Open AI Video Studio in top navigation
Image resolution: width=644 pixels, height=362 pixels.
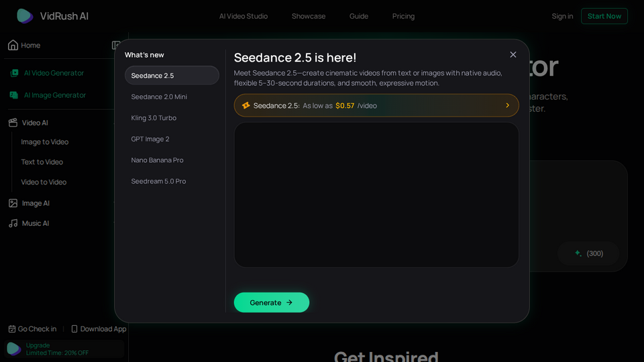[x=243, y=16]
